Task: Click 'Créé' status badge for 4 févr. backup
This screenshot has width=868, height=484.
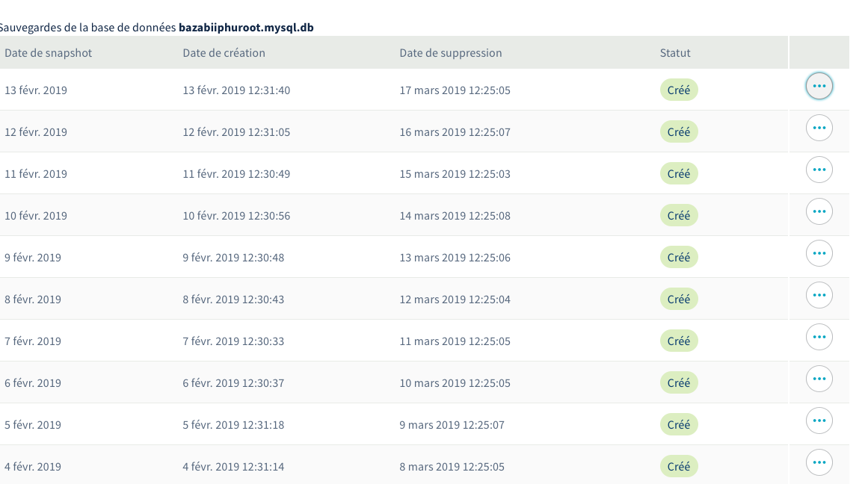Action: [678, 467]
